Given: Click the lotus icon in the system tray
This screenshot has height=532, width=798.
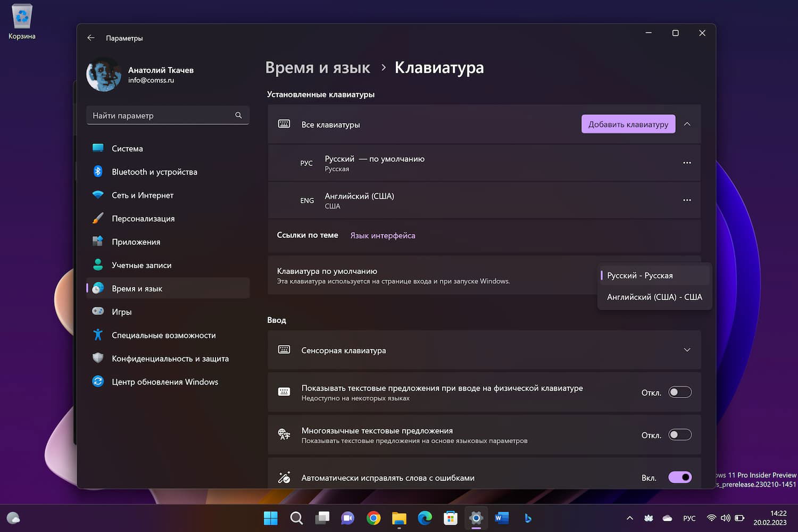Looking at the screenshot, I should click(649, 518).
